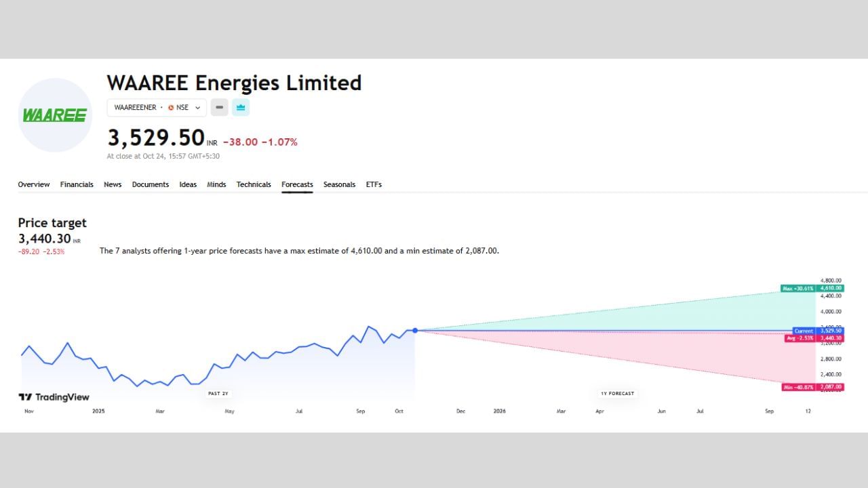Screen dimensions: 868x488
Task: Click the WAAREE company logo
Action: [x=54, y=114]
